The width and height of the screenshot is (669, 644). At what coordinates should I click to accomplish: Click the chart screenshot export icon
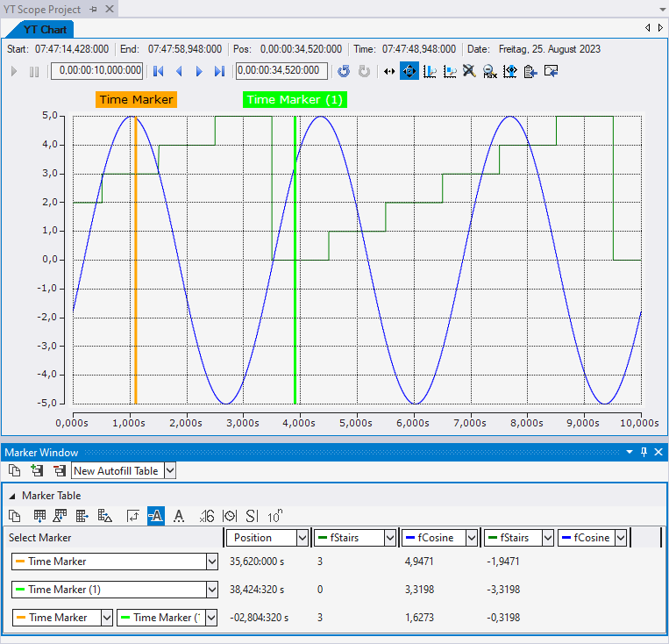click(x=551, y=71)
